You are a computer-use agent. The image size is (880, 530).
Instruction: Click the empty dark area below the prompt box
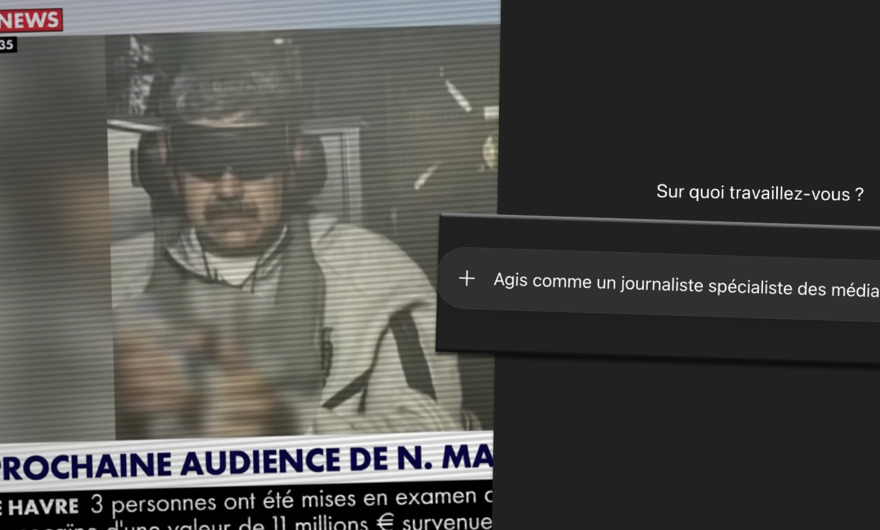click(690, 440)
